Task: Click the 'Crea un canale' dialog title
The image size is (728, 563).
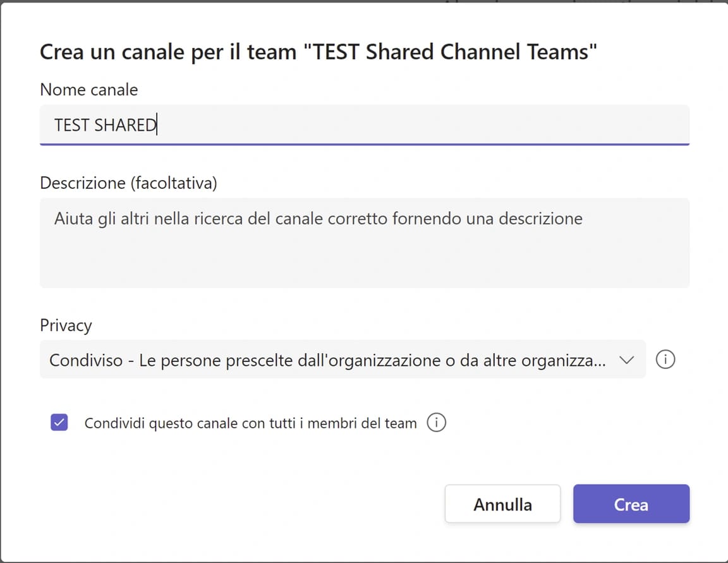Action: [x=318, y=52]
